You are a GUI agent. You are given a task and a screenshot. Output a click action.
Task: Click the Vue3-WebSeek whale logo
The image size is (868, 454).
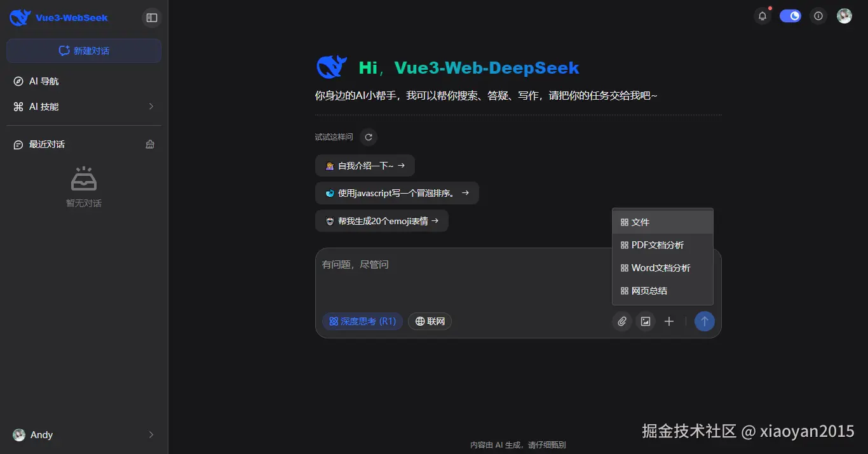pyautogui.click(x=19, y=17)
